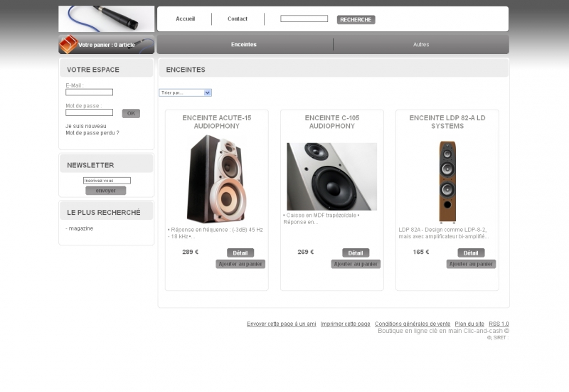Open the Trier par dropdown
This screenshot has width=569, height=392.
(185, 92)
